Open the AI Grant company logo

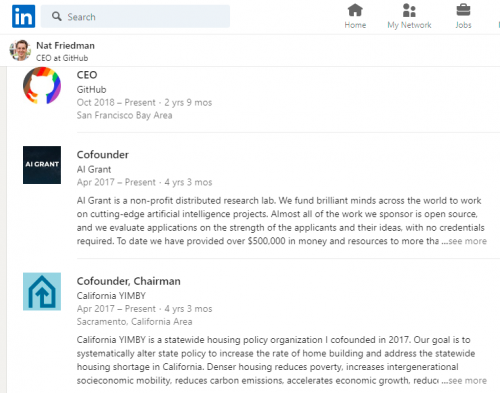tap(42, 165)
